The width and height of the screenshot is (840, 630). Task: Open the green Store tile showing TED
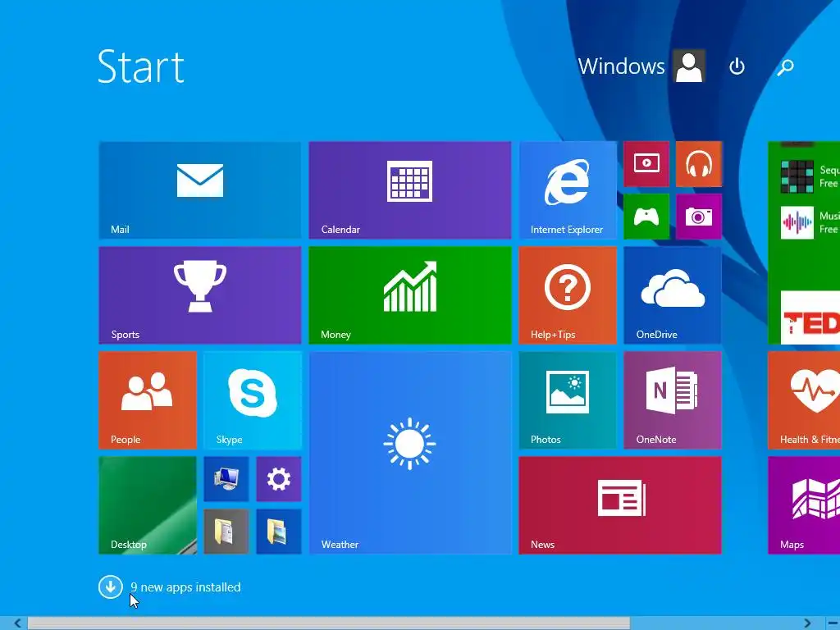coord(804,243)
